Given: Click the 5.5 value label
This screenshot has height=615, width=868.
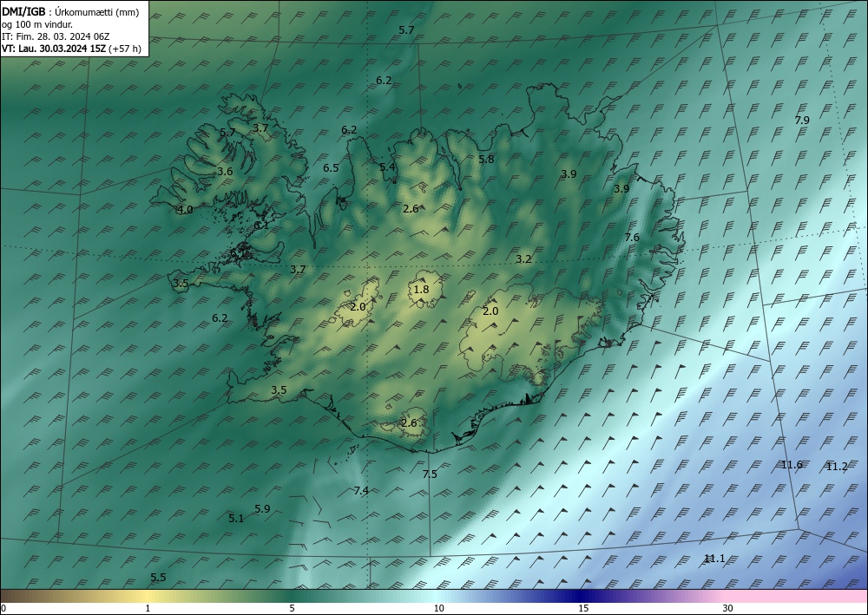Looking at the screenshot, I should click(158, 578).
